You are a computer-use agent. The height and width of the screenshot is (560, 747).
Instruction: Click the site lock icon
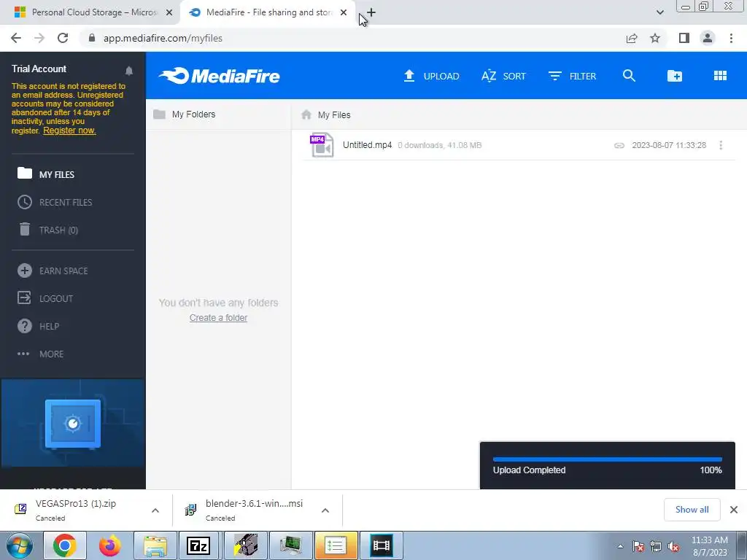pos(92,38)
